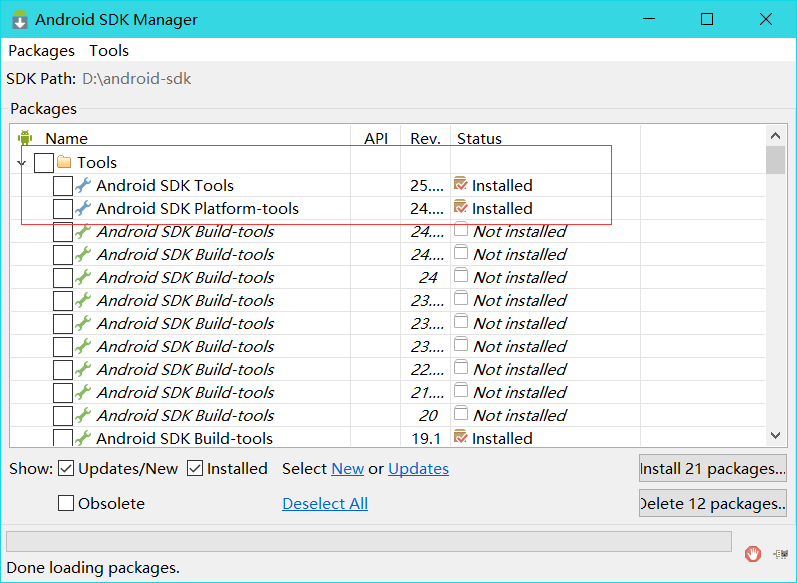
Task: Click the red stop-loading hand icon
Action: point(752,553)
